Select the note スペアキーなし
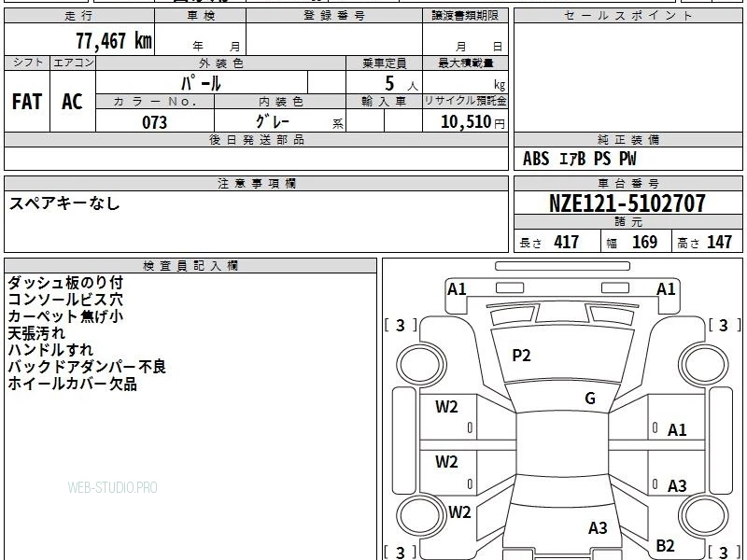 pos(64,203)
